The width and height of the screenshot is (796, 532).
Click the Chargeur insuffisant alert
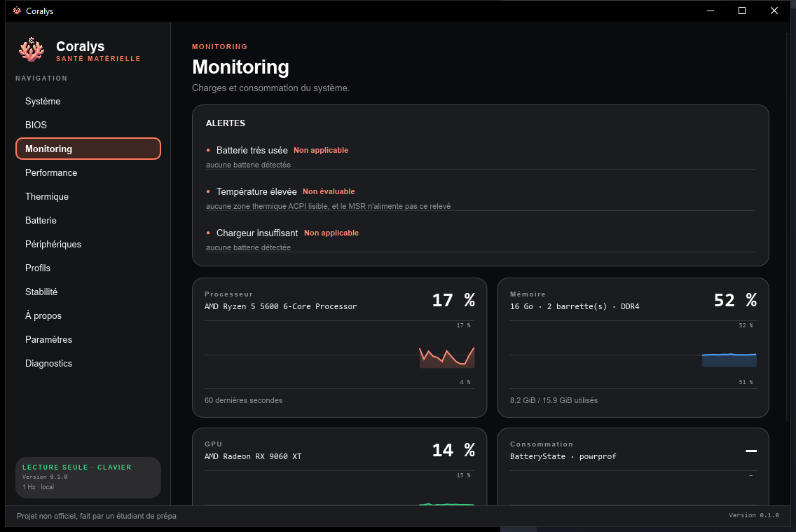(257, 233)
